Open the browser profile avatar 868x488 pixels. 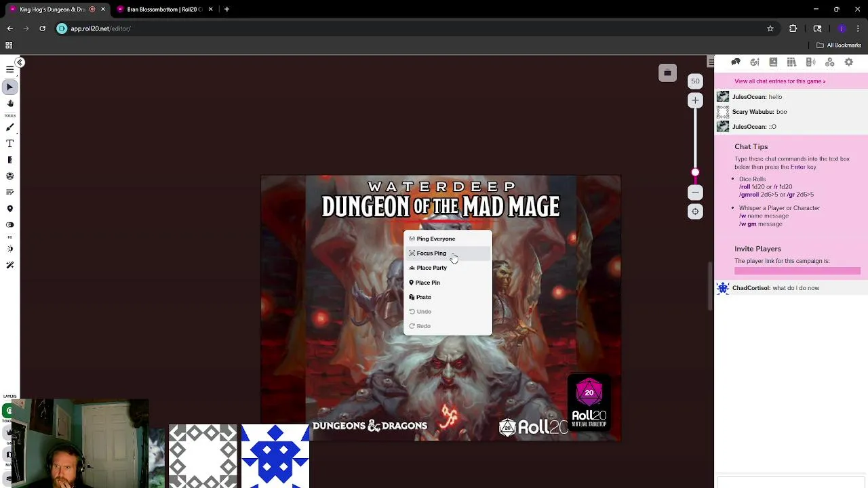pyautogui.click(x=842, y=28)
